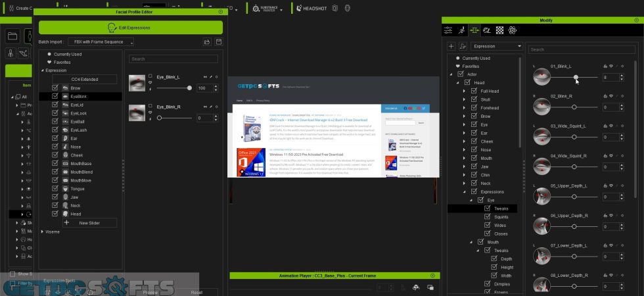Viewport: 644px width, 296px height.
Task: Expand the Skull node in Modify tree
Action: coord(464,99)
